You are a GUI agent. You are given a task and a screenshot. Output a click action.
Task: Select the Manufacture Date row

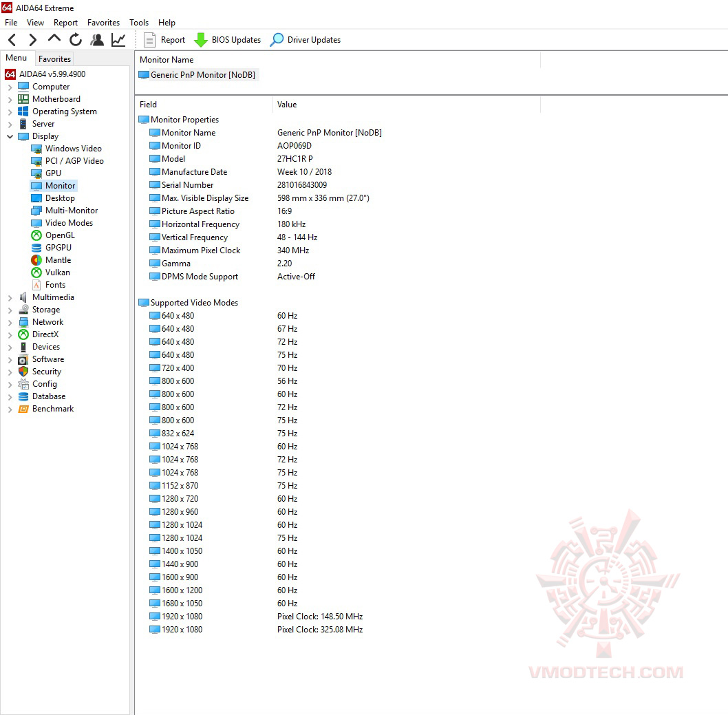tap(339, 172)
